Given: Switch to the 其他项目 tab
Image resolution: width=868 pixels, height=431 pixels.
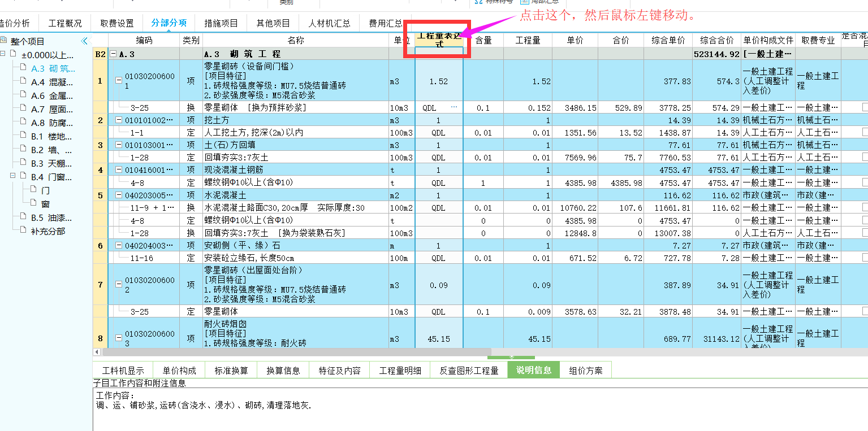Looking at the screenshot, I should (x=273, y=23).
